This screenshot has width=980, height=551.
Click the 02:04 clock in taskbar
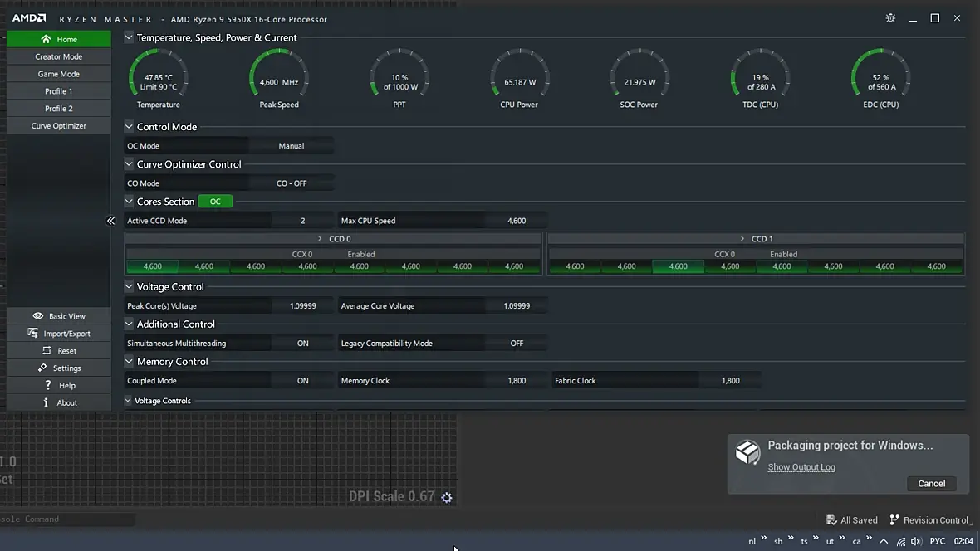(963, 542)
